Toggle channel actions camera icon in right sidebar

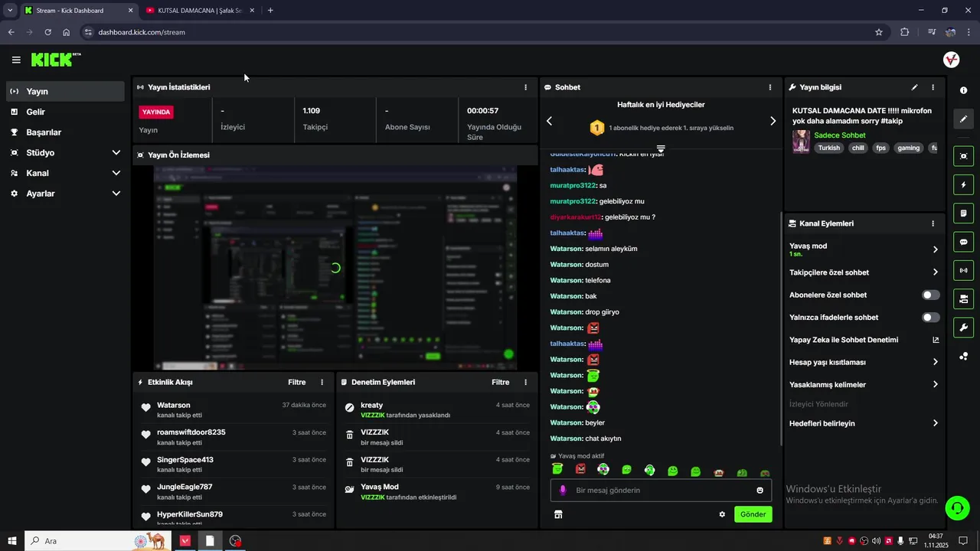pos(963,298)
